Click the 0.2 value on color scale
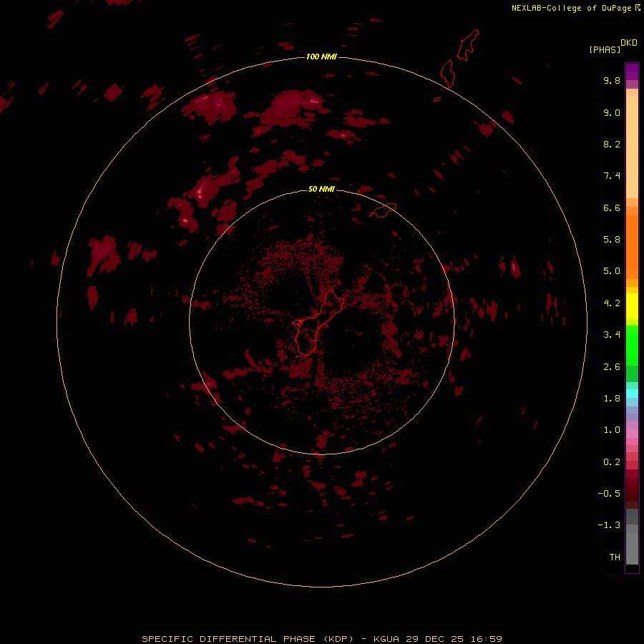Viewport: 644px width, 644px height. (612, 462)
